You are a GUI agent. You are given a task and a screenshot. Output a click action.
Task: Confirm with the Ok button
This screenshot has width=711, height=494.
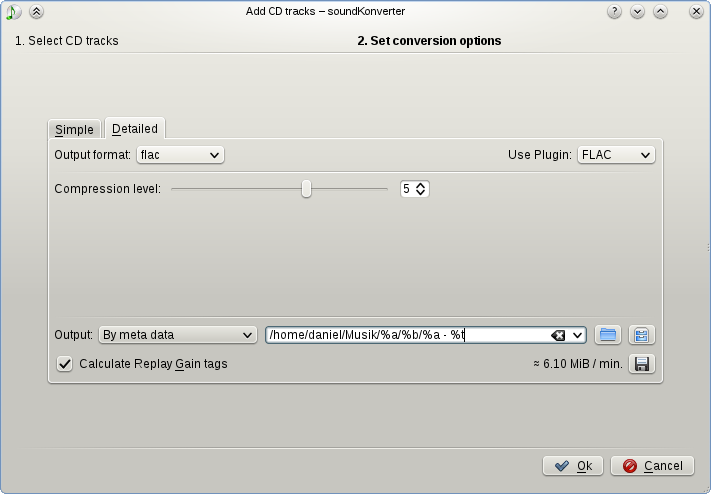pos(573,466)
